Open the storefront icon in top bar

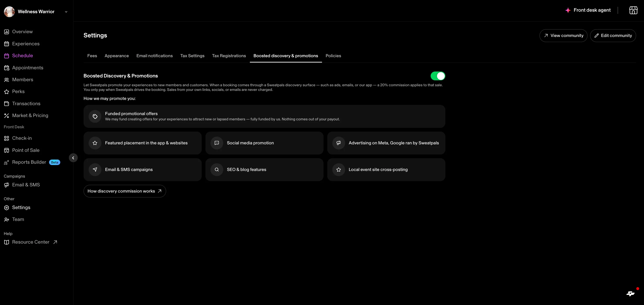633,10
